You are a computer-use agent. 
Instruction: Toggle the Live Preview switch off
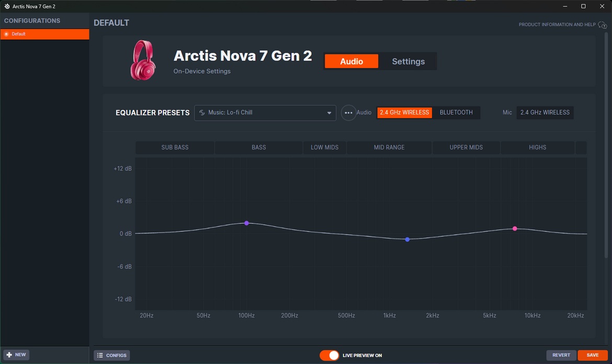coord(330,356)
